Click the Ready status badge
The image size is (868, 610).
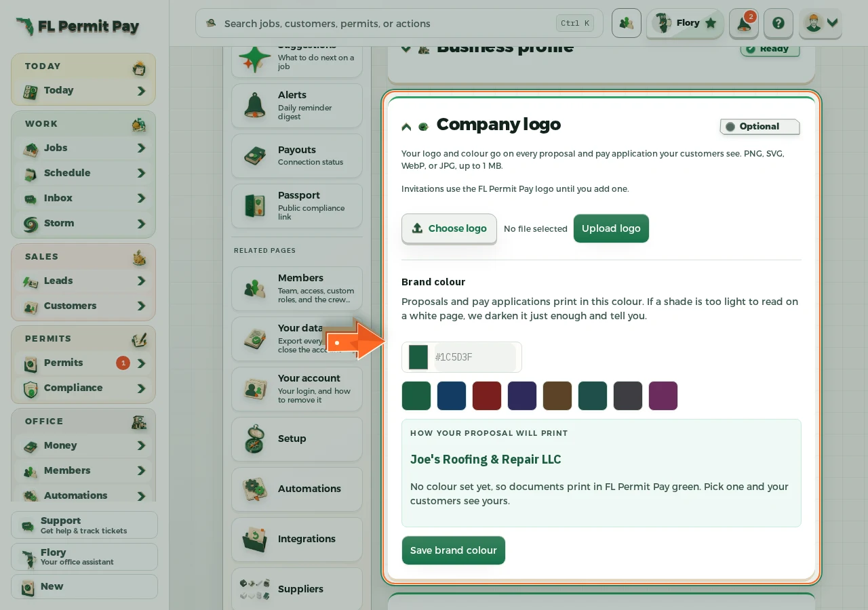[x=770, y=49]
